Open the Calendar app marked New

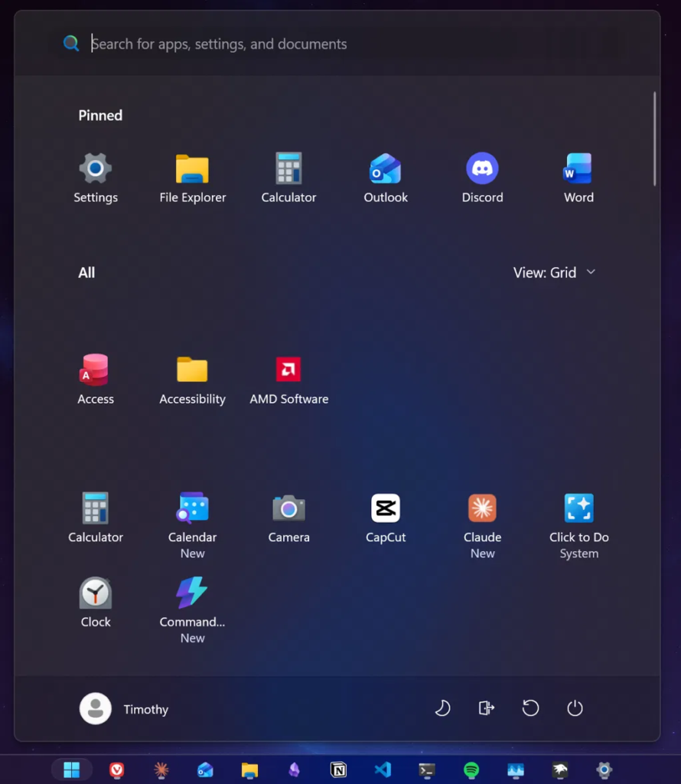[192, 524]
